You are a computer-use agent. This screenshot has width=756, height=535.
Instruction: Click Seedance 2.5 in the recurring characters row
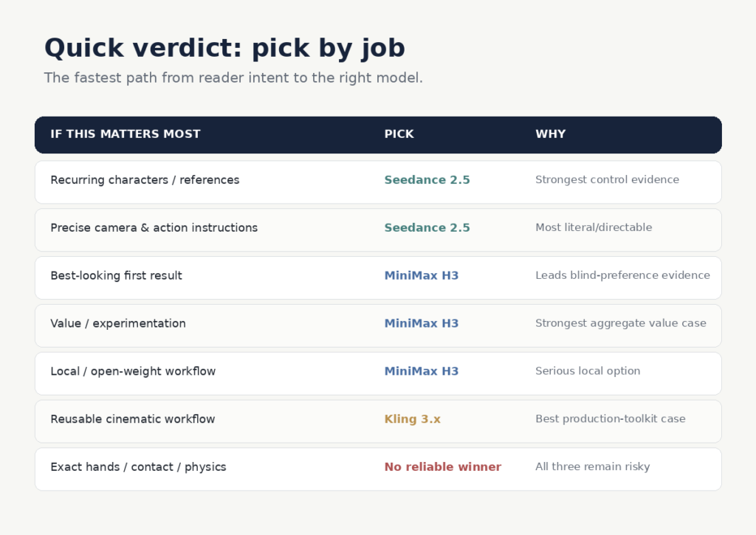click(427, 180)
